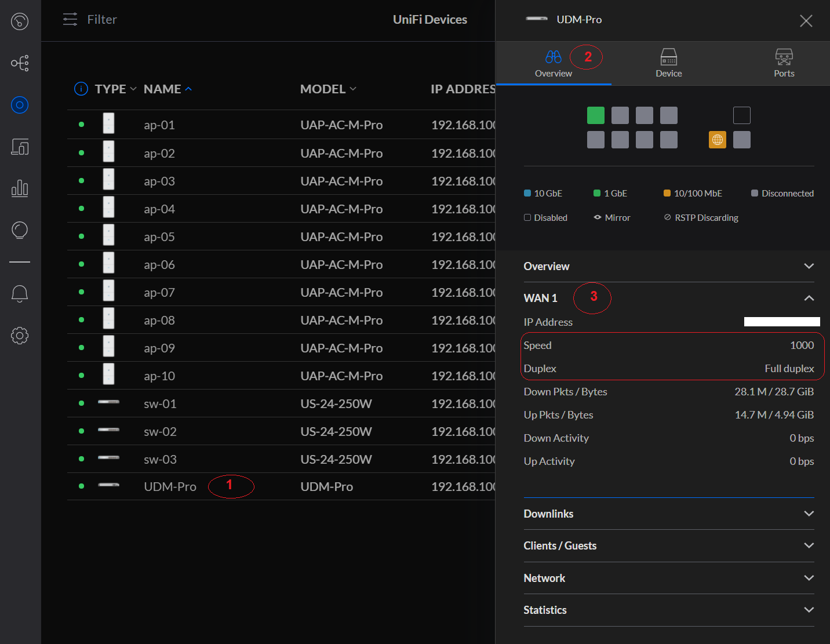
Task: Click the UAP-AC-M-Pro model for ap-01
Action: tap(341, 125)
